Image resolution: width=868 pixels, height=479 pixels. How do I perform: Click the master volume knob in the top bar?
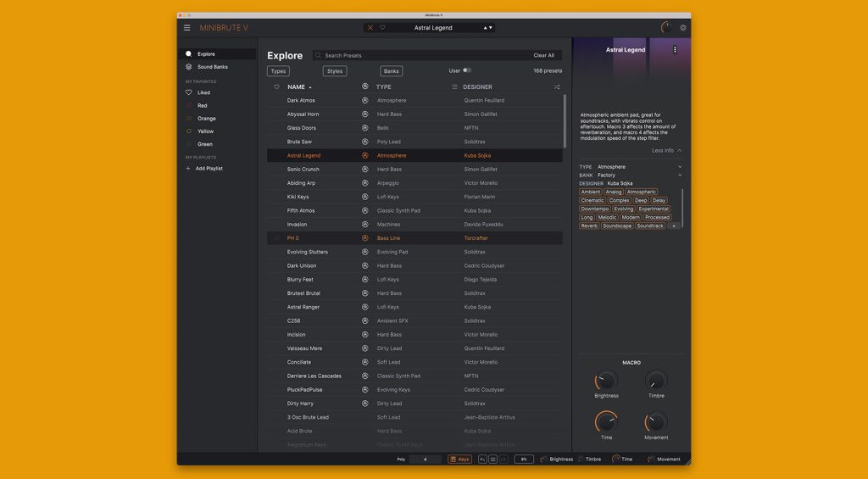click(x=666, y=28)
